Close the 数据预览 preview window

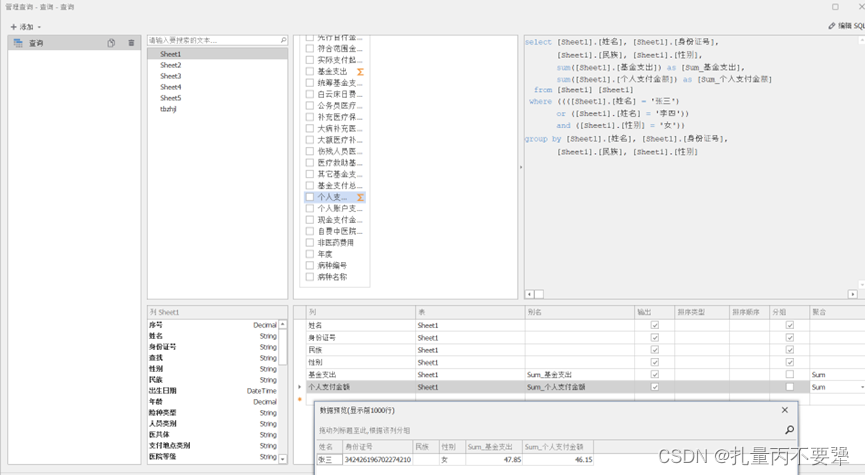[785, 410]
